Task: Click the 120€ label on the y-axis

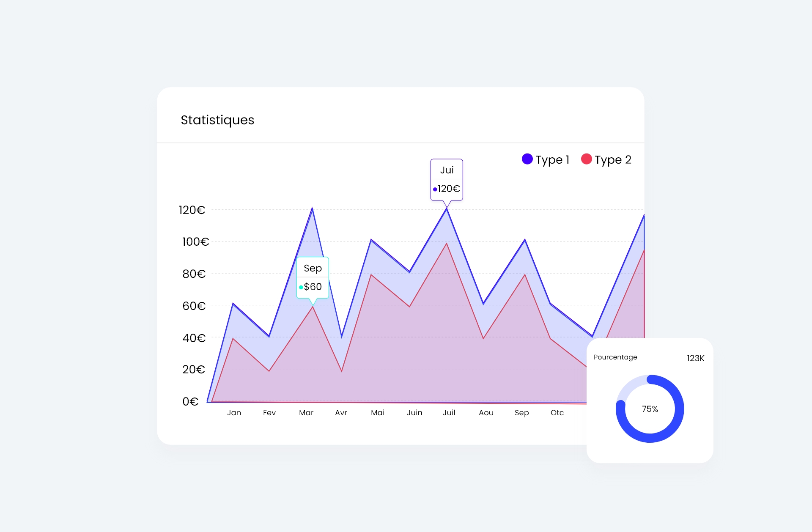Action: pyautogui.click(x=192, y=209)
